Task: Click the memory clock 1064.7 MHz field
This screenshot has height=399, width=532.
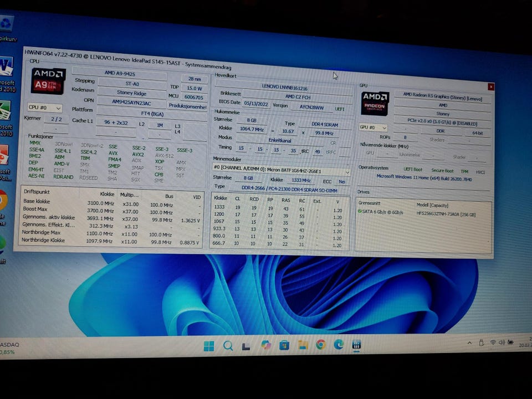Action: pos(252,129)
